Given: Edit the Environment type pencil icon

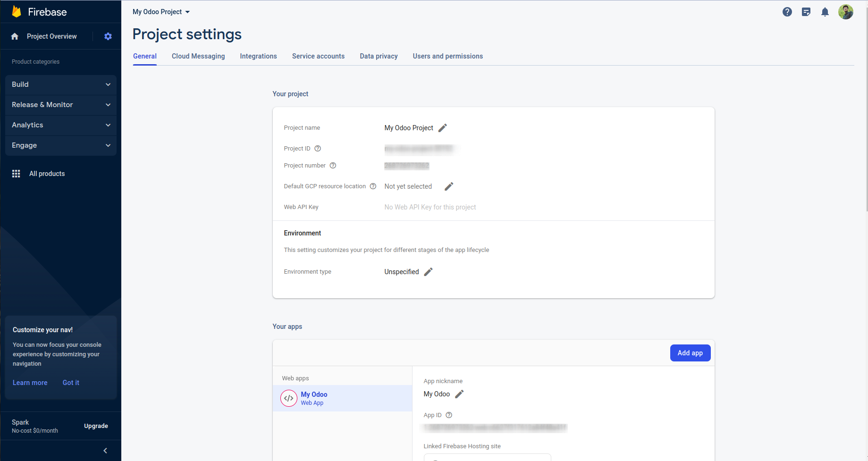Looking at the screenshot, I should (x=428, y=272).
